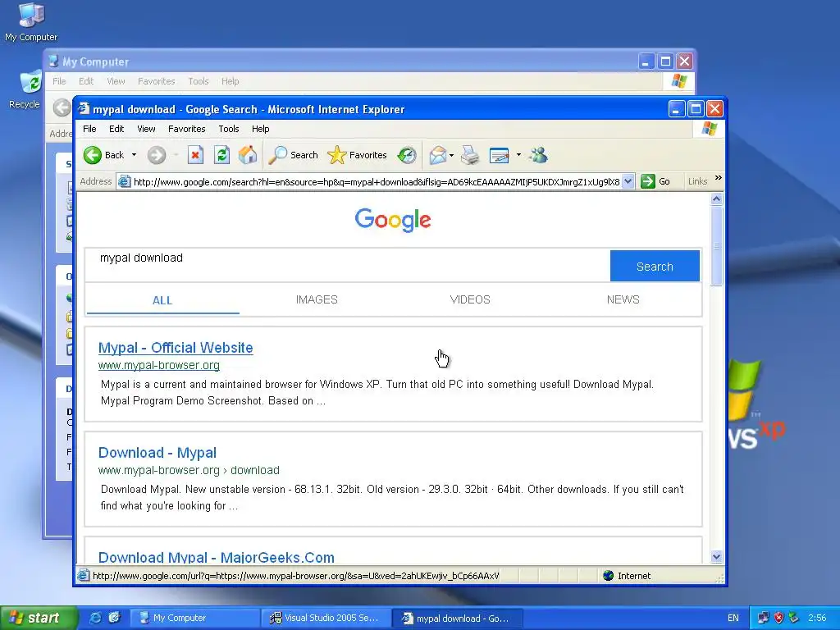Click the mypal download search box

(347, 265)
